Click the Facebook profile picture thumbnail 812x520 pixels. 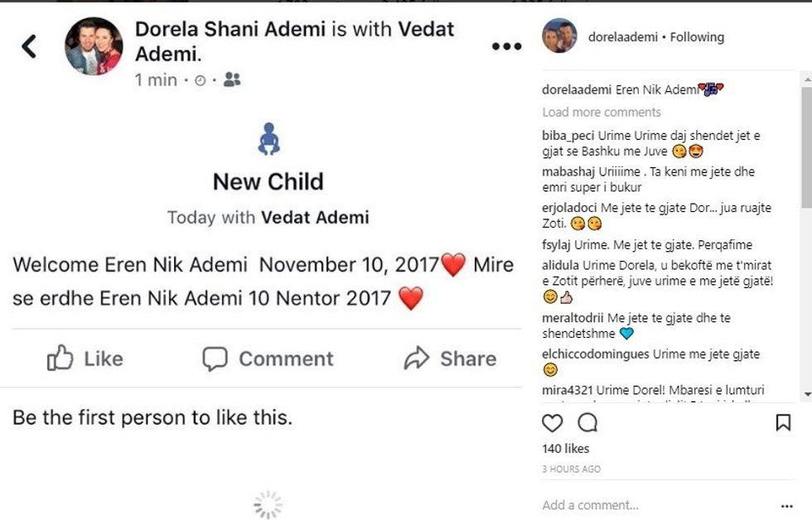coord(94,46)
